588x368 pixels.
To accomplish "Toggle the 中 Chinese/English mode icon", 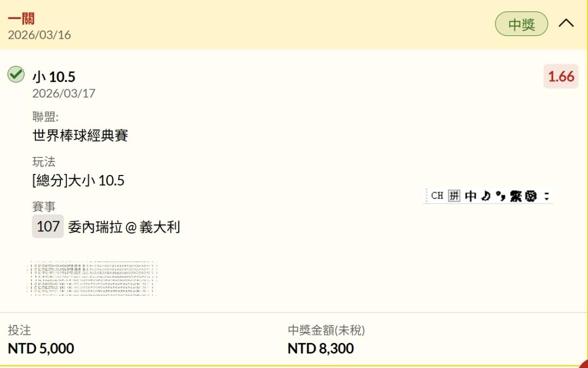I will [x=470, y=196].
